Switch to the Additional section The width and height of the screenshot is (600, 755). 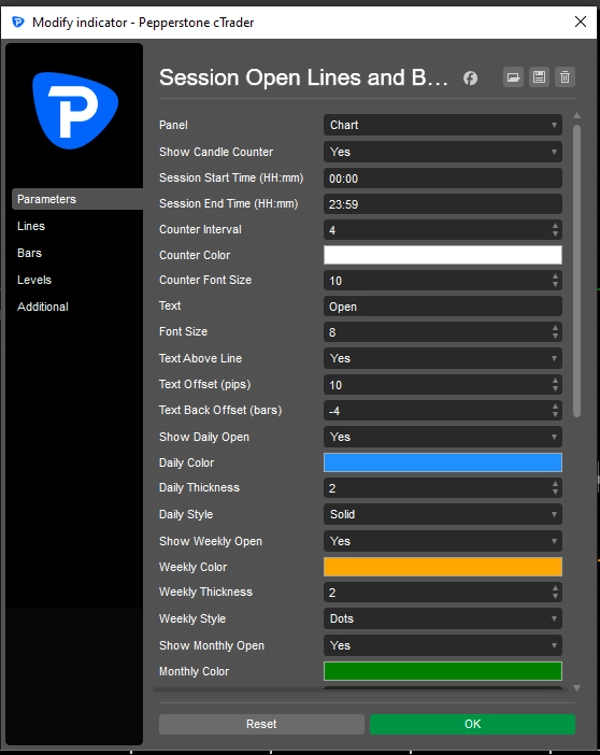42,307
